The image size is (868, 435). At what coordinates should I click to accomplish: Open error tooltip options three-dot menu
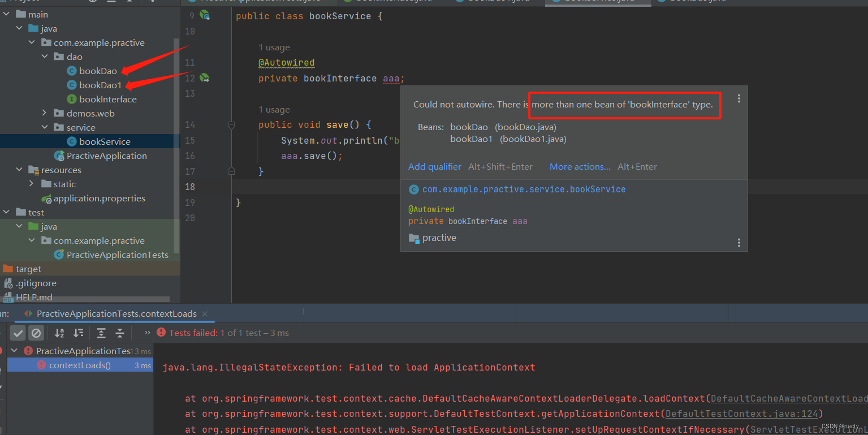tap(739, 98)
